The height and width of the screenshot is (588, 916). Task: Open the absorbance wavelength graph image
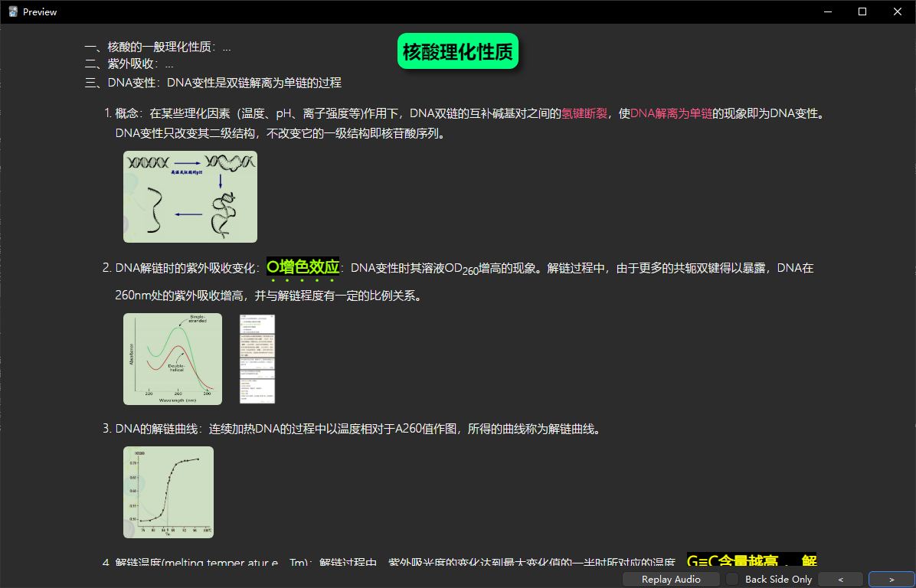[x=172, y=359]
